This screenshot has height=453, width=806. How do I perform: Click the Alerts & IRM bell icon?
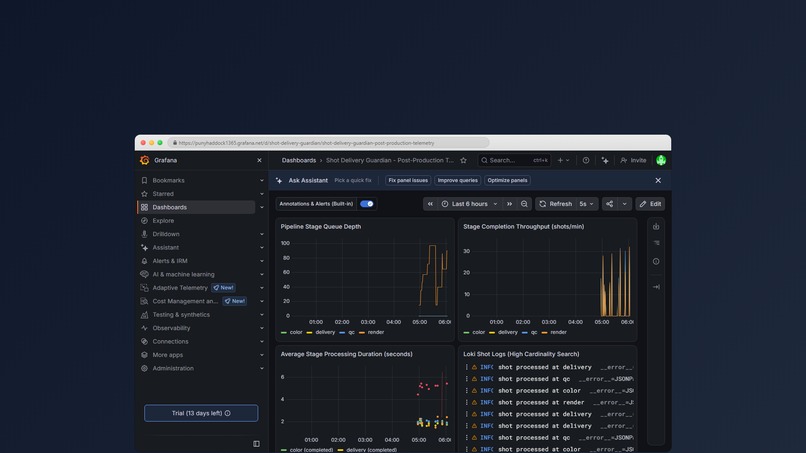click(x=144, y=261)
